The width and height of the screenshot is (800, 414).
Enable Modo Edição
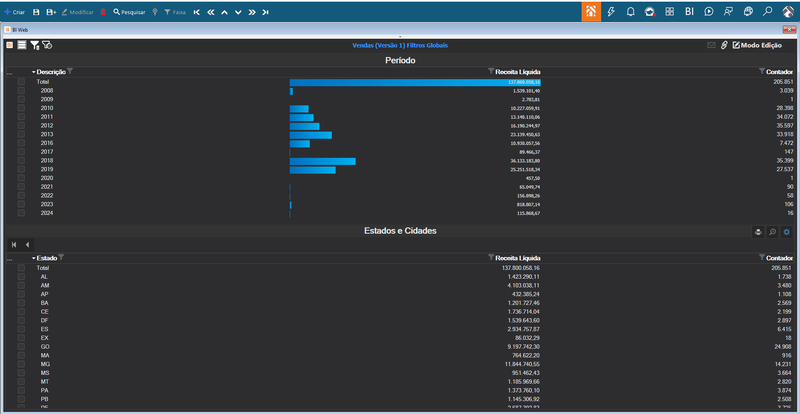pos(757,45)
